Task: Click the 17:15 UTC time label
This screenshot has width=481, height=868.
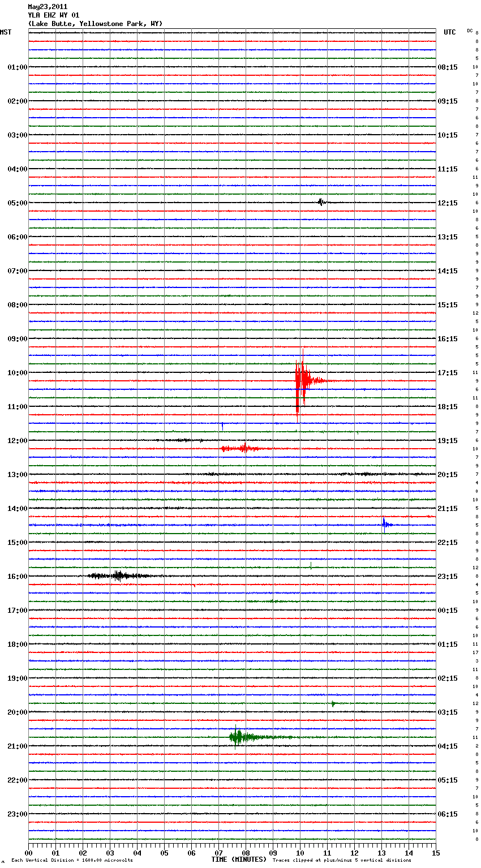Action: click(448, 373)
